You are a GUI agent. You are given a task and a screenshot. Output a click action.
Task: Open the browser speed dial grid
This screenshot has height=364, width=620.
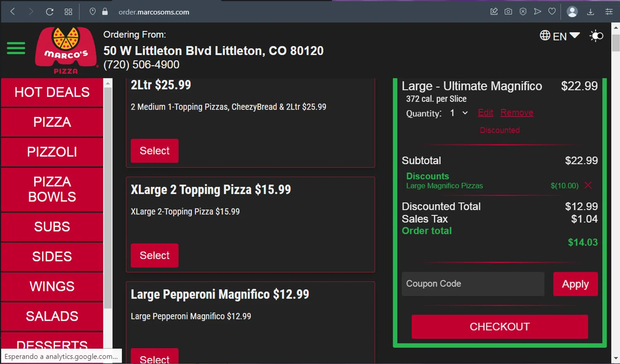tap(69, 12)
